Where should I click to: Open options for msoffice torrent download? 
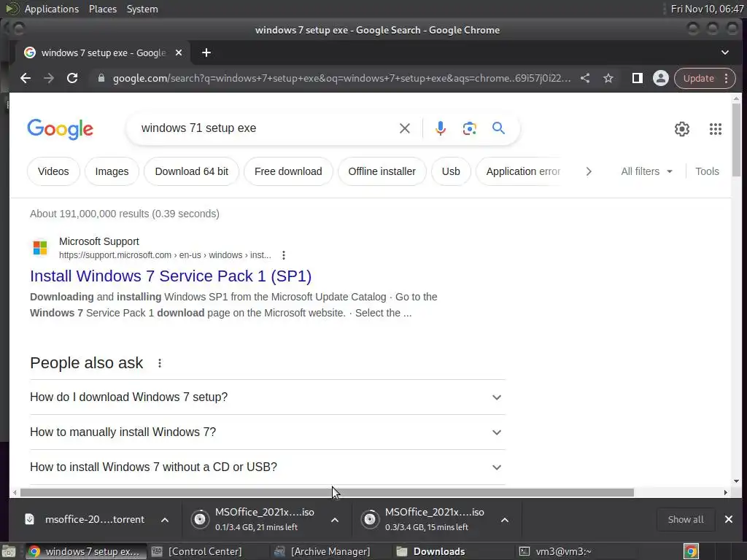[x=165, y=519]
